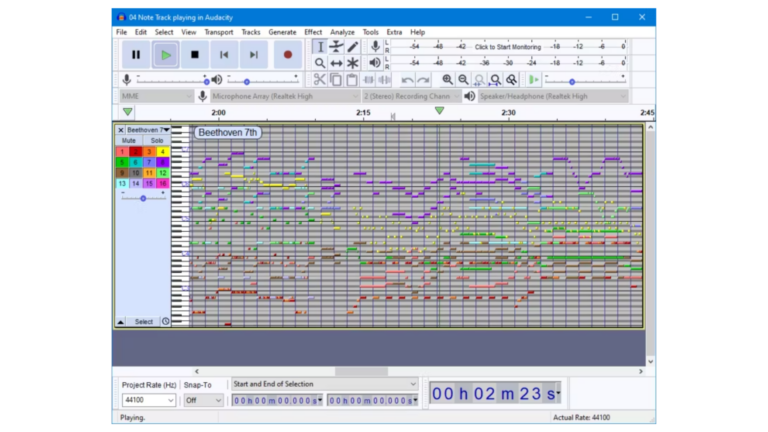
Task: Skip to end of project
Action: click(254, 55)
